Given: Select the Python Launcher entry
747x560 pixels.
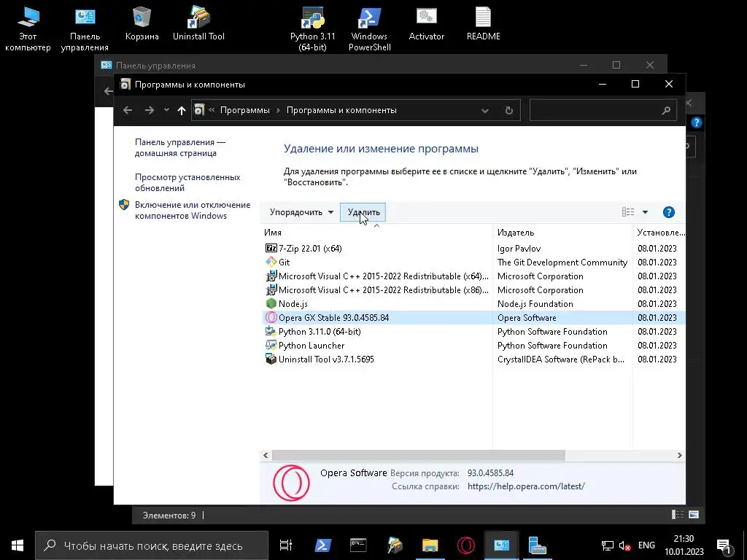Looking at the screenshot, I should click(x=474, y=345).
